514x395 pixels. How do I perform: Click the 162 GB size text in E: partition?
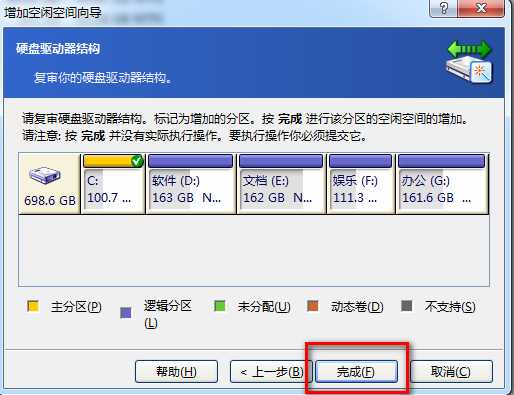pyautogui.click(x=264, y=198)
